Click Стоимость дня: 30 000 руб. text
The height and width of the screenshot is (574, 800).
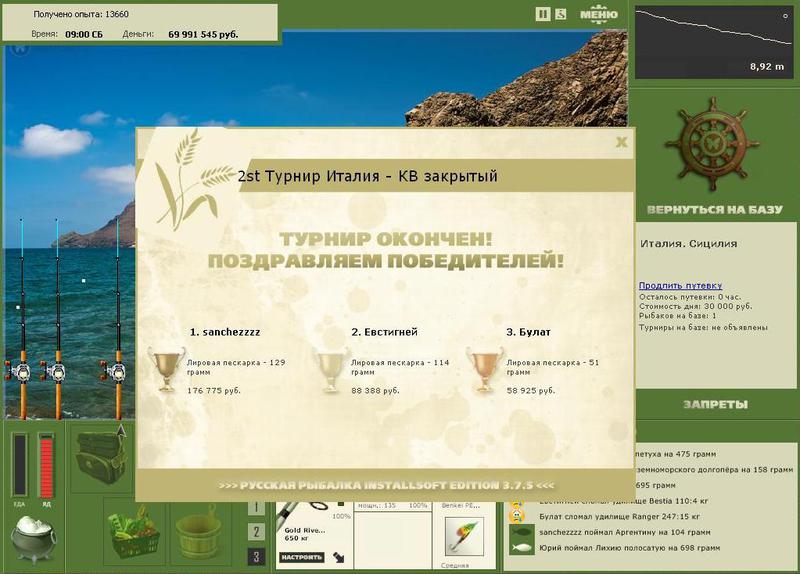(x=695, y=307)
